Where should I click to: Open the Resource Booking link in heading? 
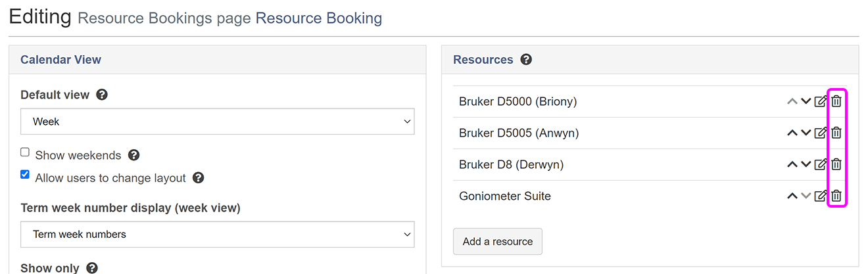[318, 18]
